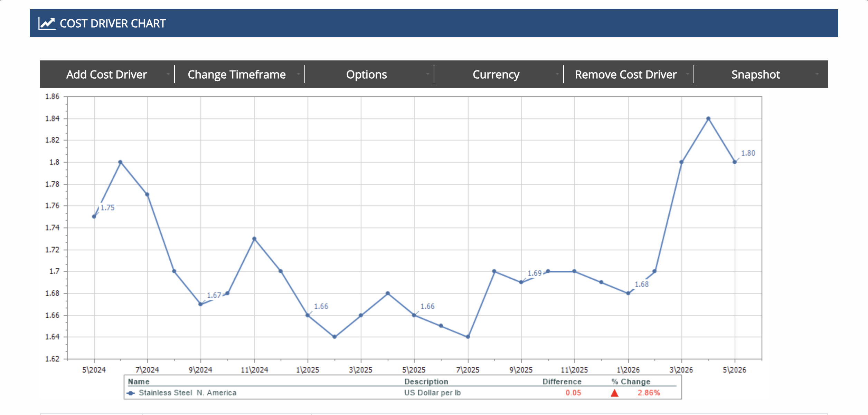Click the COST DRIVER CHART title
Viewport: 868px width, 415px height.
point(113,23)
